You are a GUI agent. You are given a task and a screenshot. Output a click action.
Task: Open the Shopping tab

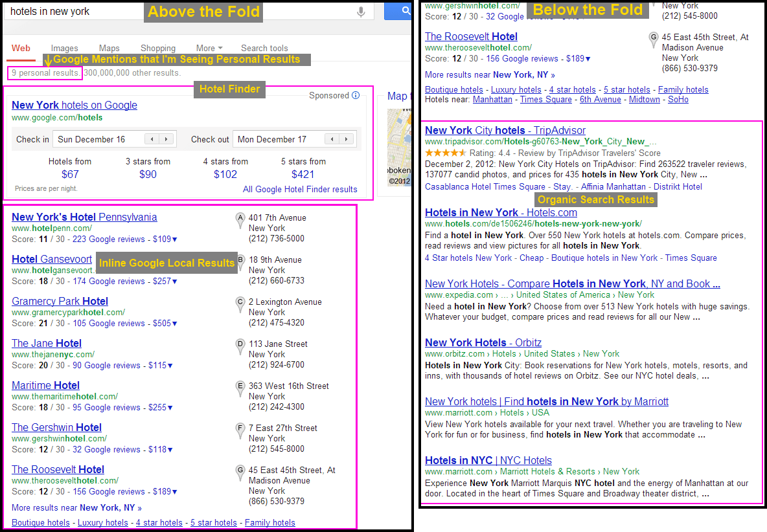[158, 48]
